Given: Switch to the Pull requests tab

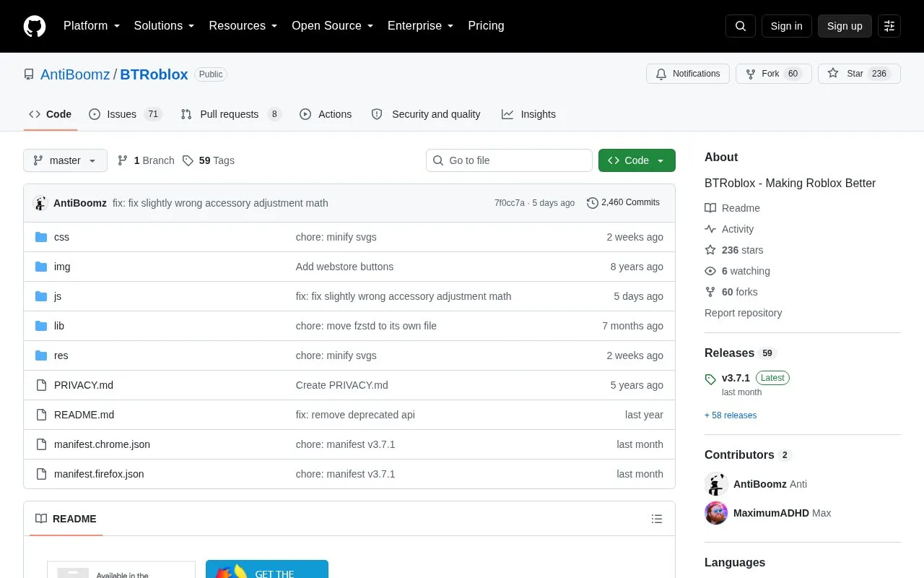Looking at the screenshot, I should 231,114.
